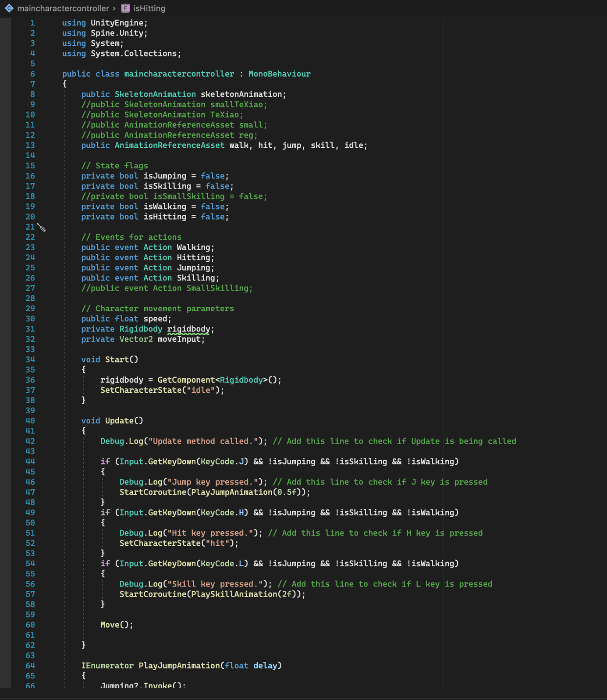Click 'isWalking' declaration on line 19
Image resolution: width=607 pixels, height=700 pixels.
coord(165,206)
